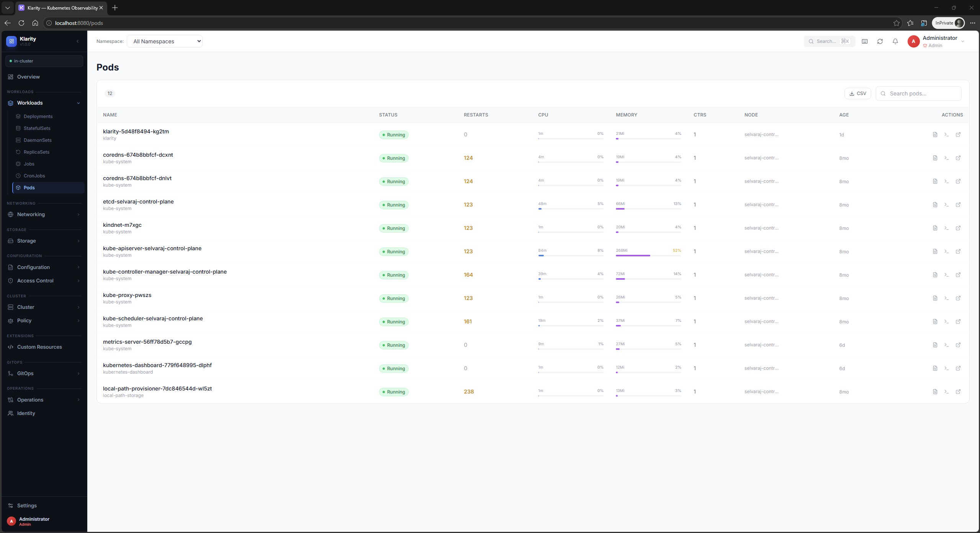Viewport: 980px width, 533px height.
Task: Open keyboard shortcuts icon in top bar
Action: [x=864, y=41]
